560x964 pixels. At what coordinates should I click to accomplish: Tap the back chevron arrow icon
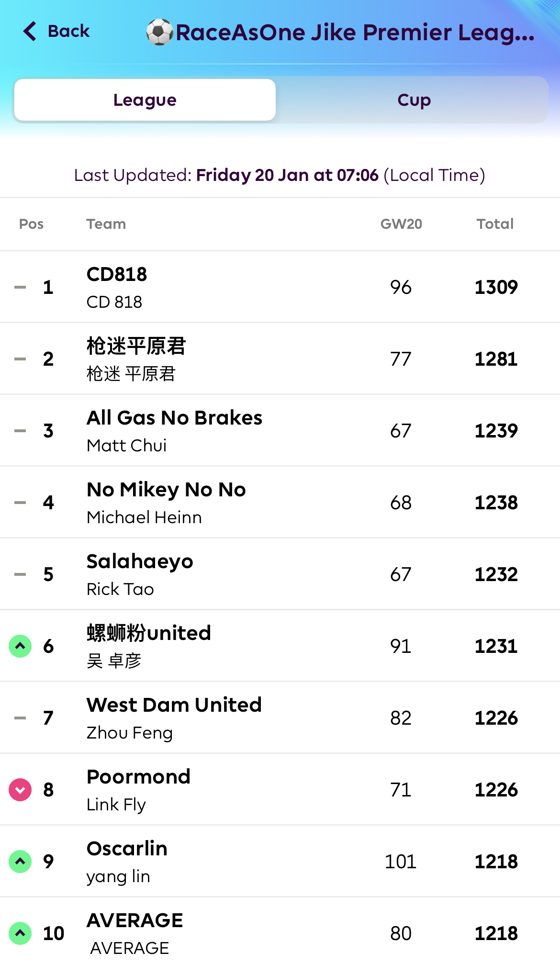30,32
